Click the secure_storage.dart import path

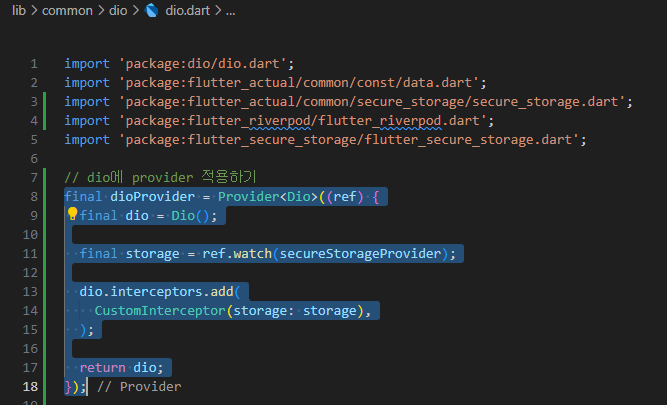(375, 101)
